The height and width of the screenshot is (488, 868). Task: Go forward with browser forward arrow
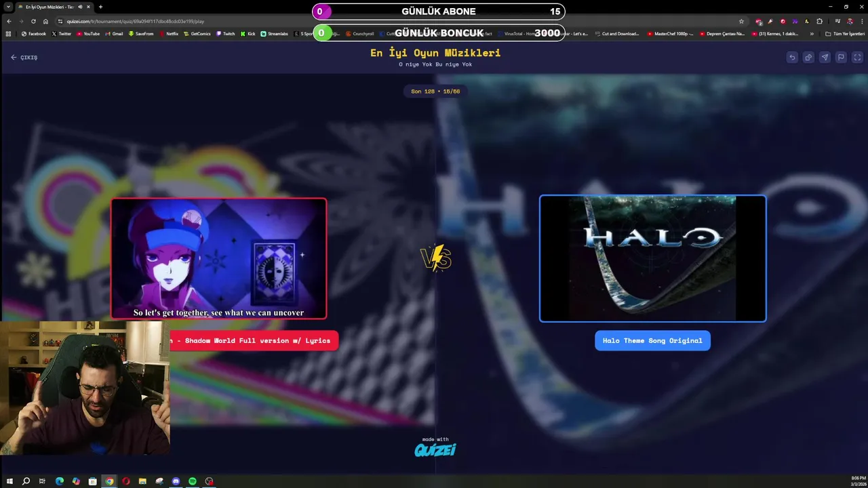[x=21, y=21]
